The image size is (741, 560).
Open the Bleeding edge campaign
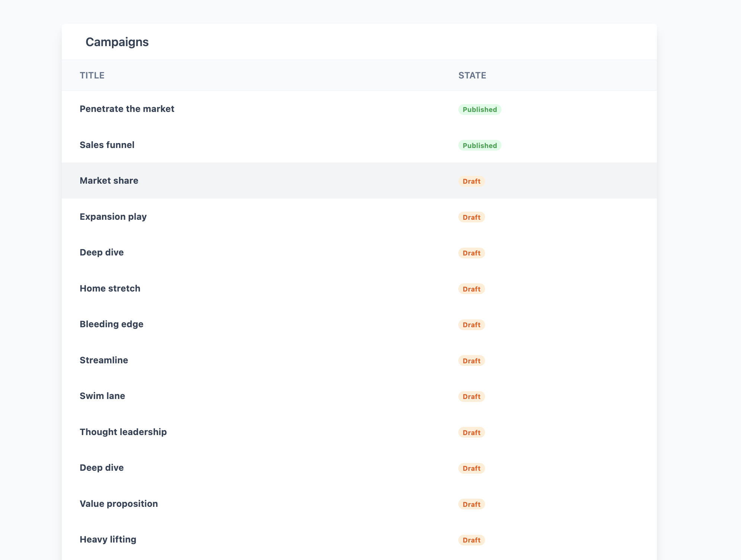[112, 324]
